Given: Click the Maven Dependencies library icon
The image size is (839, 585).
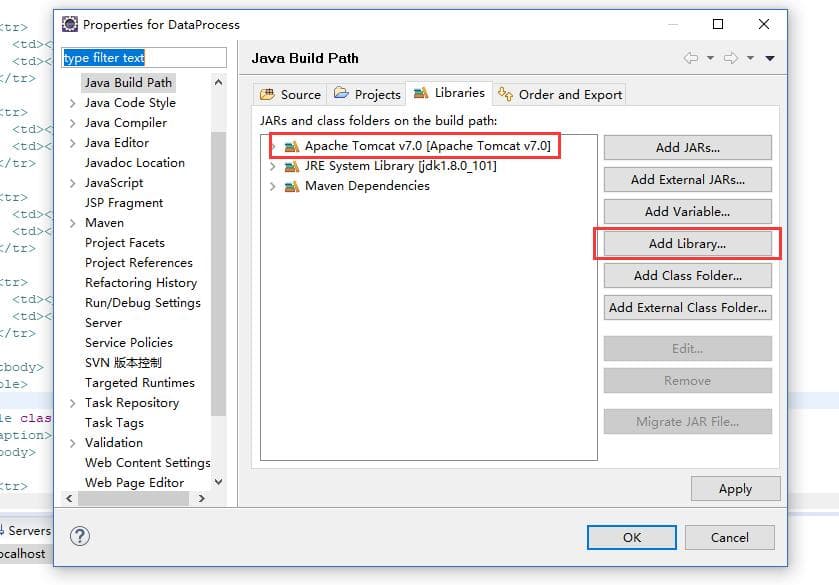Looking at the screenshot, I should click(291, 186).
